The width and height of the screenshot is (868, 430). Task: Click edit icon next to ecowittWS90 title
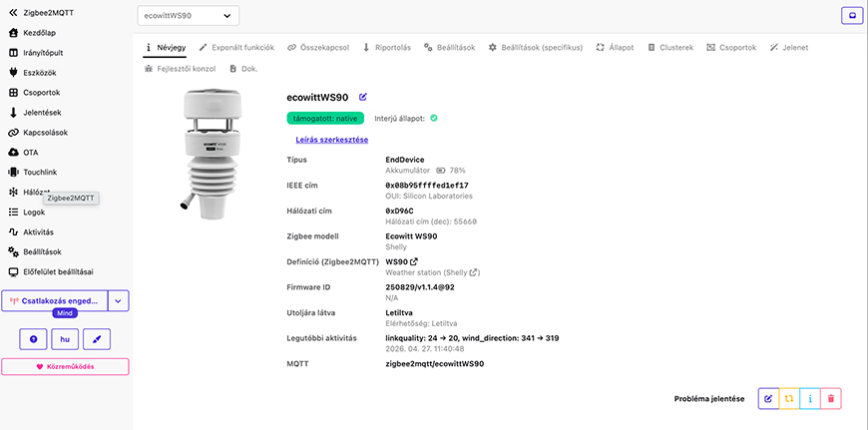coord(363,97)
